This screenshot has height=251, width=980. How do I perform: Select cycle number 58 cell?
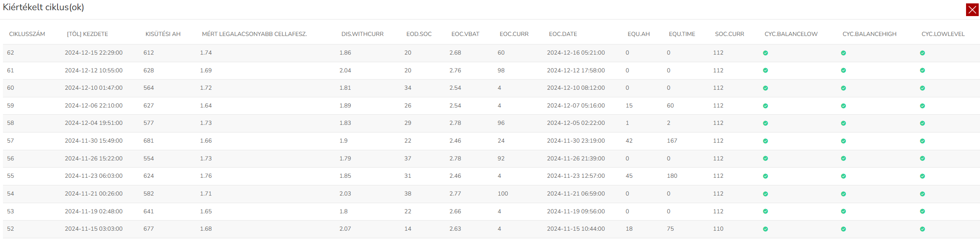11,123
